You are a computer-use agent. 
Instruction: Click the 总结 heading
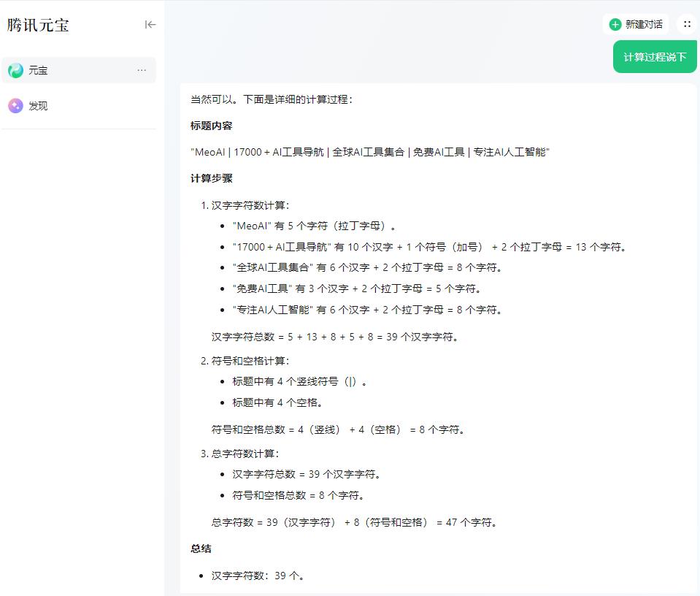click(x=201, y=549)
